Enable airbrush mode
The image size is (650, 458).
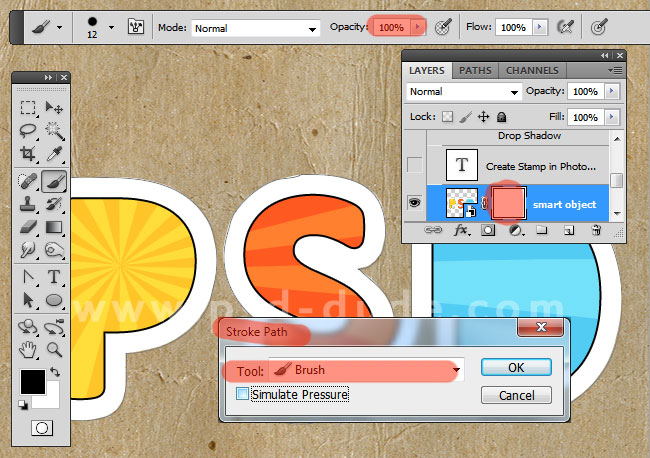pyautogui.click(x=565, y=27)
